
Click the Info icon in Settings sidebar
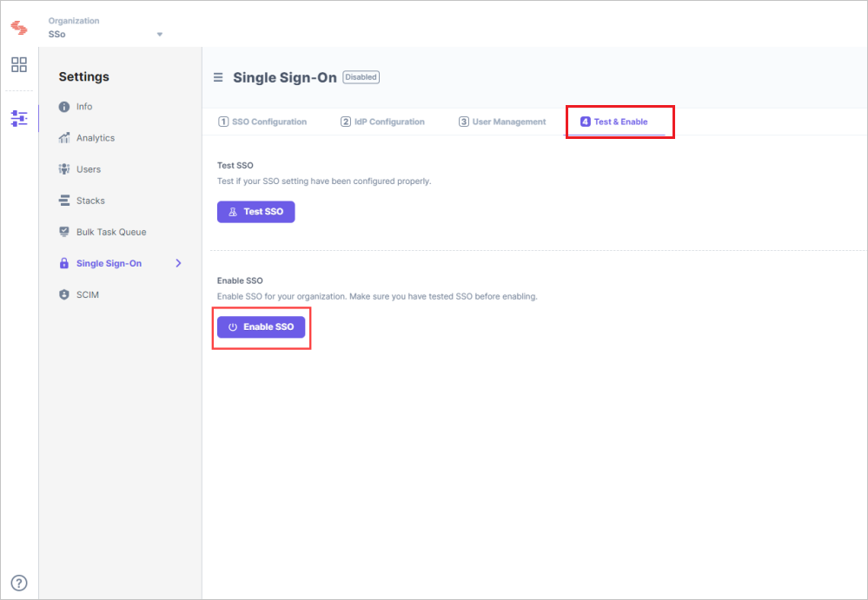[64, 106]
